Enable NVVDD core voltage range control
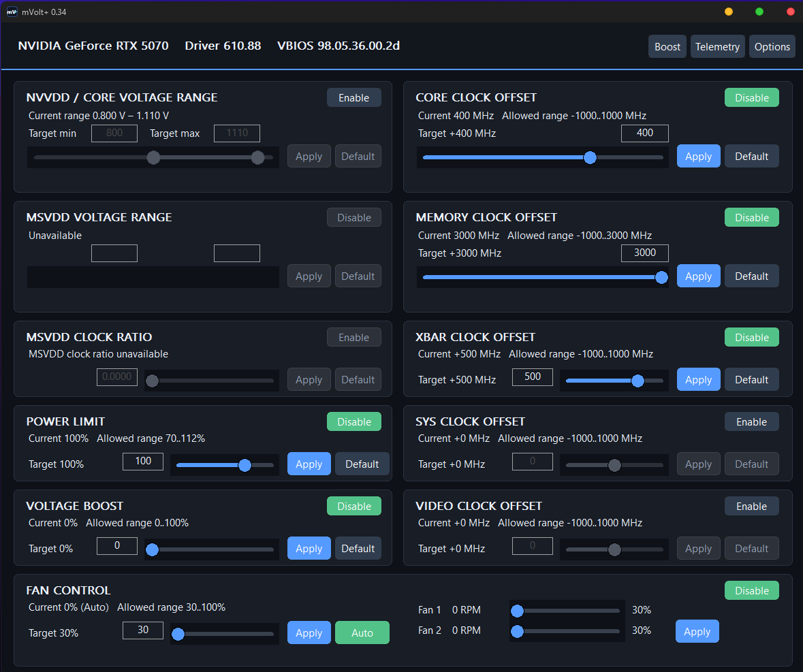 click(x=354, y=98)
